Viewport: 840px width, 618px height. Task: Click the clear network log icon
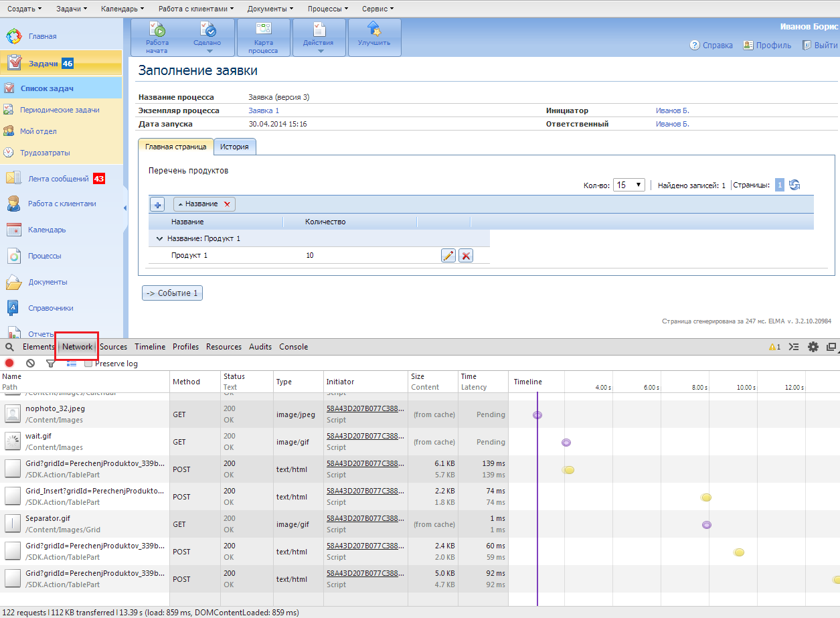[30, 364]
